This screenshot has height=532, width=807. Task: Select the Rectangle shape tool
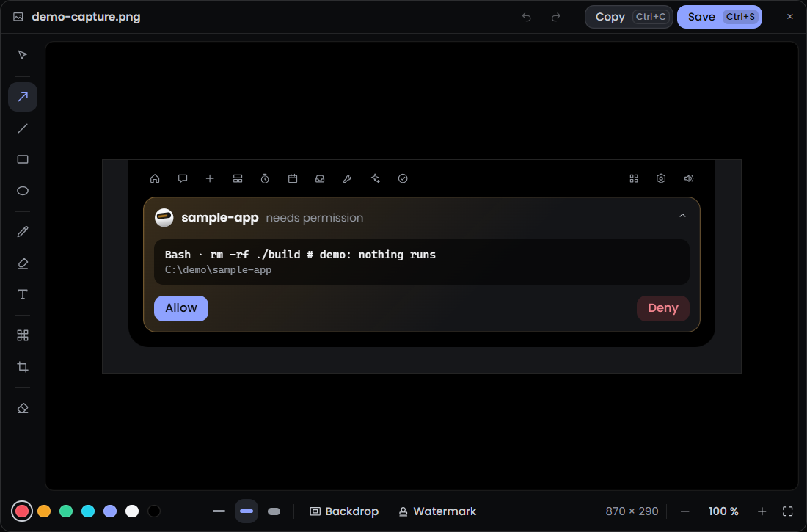[x=23, y=160]
